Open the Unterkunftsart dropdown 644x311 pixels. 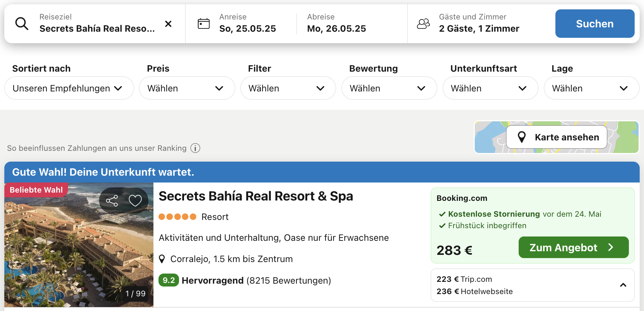click(x=491, y=88)
